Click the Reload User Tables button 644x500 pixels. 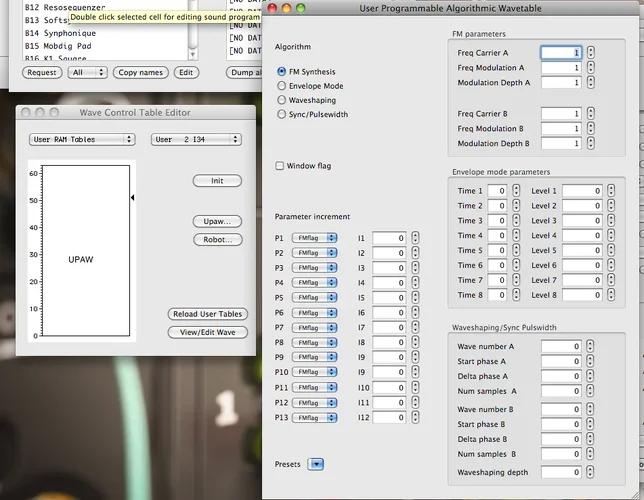point(207,314)
